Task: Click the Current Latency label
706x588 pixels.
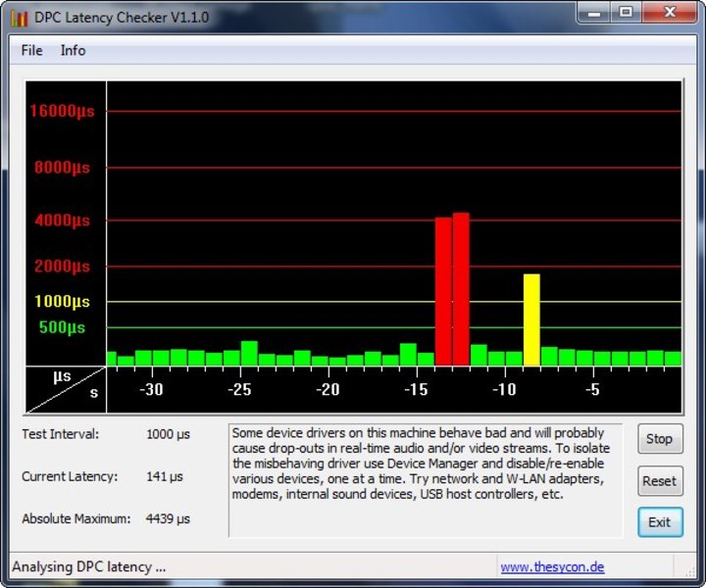Action: tap(70, 476)
